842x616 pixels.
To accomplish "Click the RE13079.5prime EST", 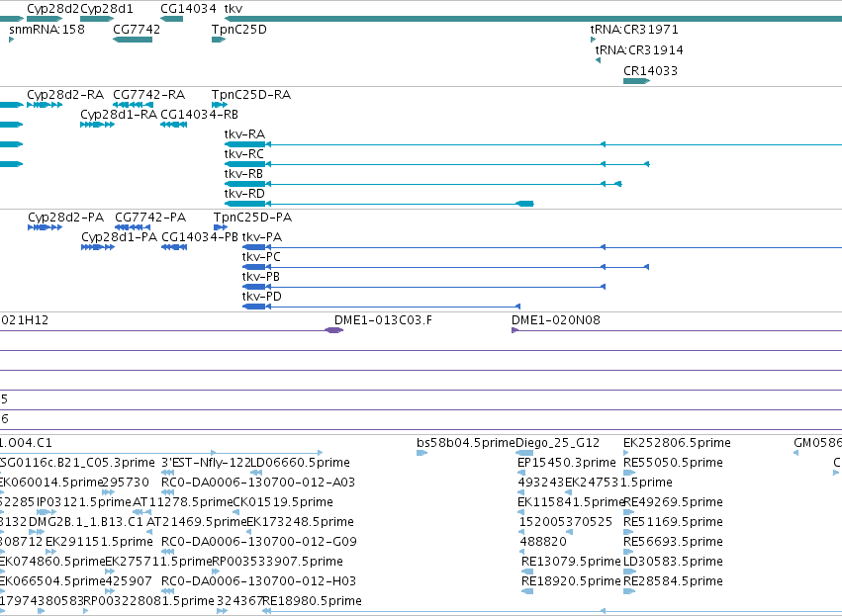I will [x=527, y=572].
